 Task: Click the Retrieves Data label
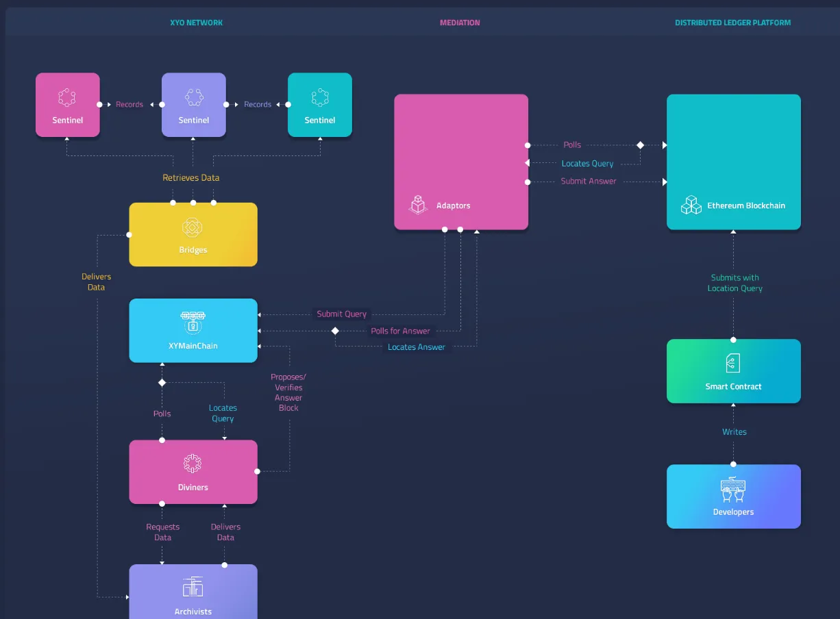191,177
